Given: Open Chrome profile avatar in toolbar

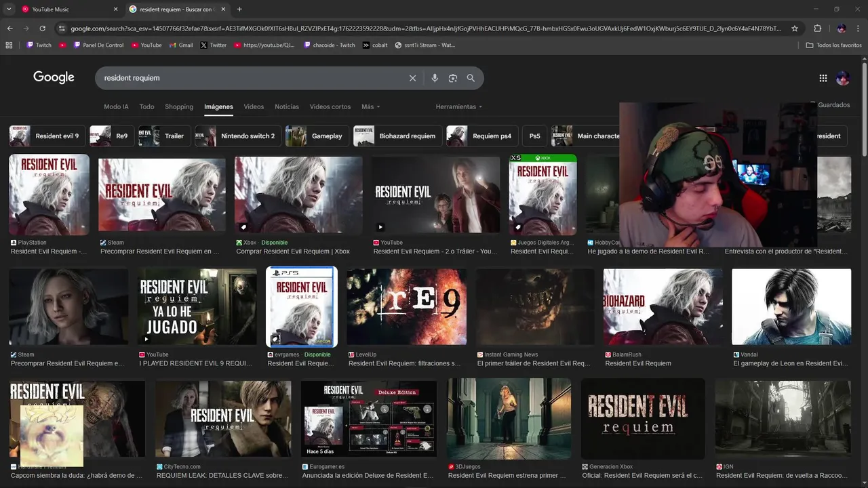Looking at the screenshot, I should 842,28.
